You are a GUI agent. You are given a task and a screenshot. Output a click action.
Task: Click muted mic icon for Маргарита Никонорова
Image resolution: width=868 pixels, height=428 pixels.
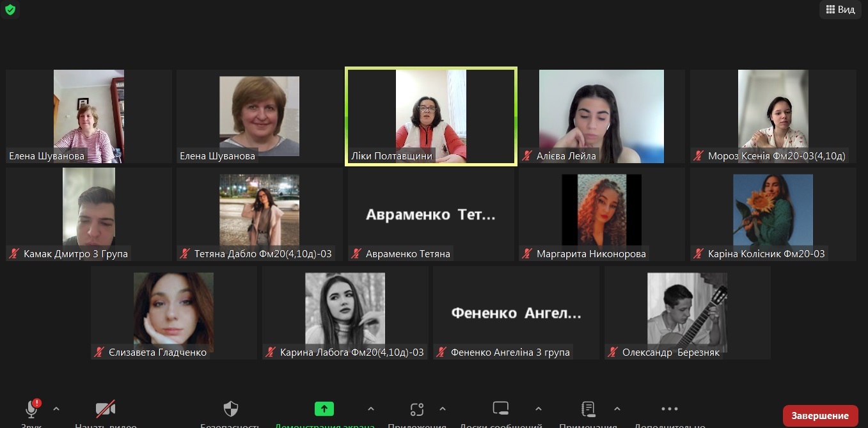[x=528, y=254]
